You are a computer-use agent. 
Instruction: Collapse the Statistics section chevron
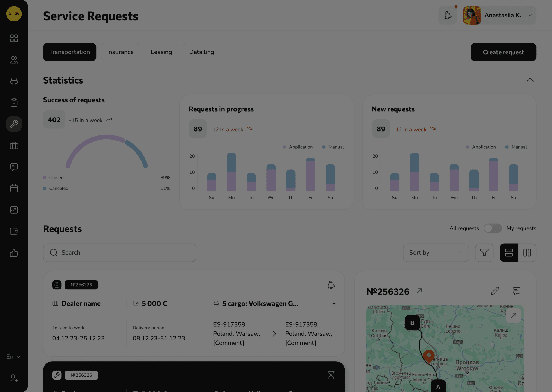point(530,80)
